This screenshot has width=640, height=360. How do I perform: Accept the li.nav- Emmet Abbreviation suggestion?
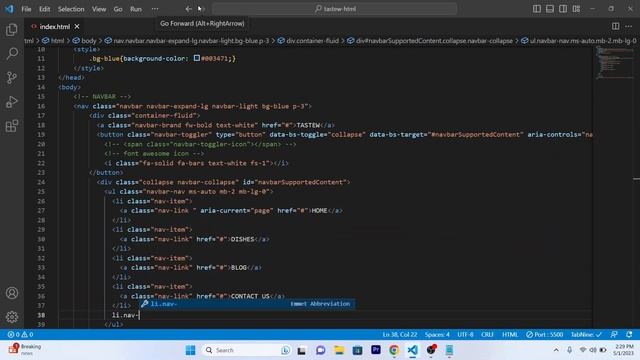[248, 304]
